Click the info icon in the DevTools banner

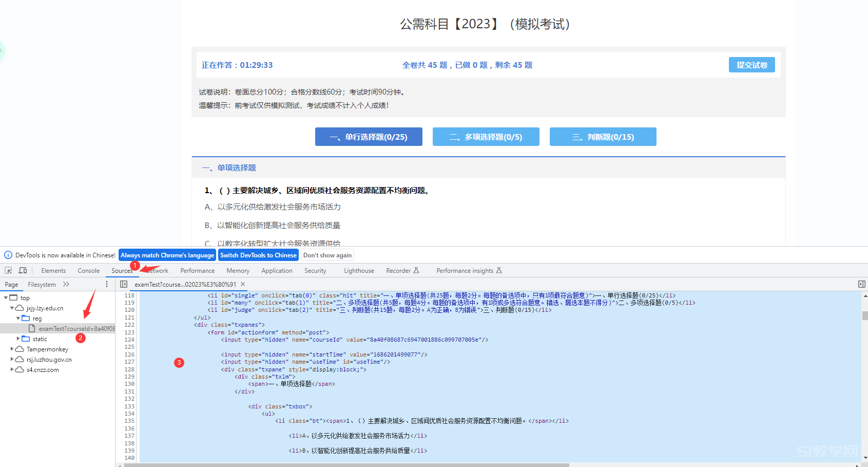(x=8, y=255)
